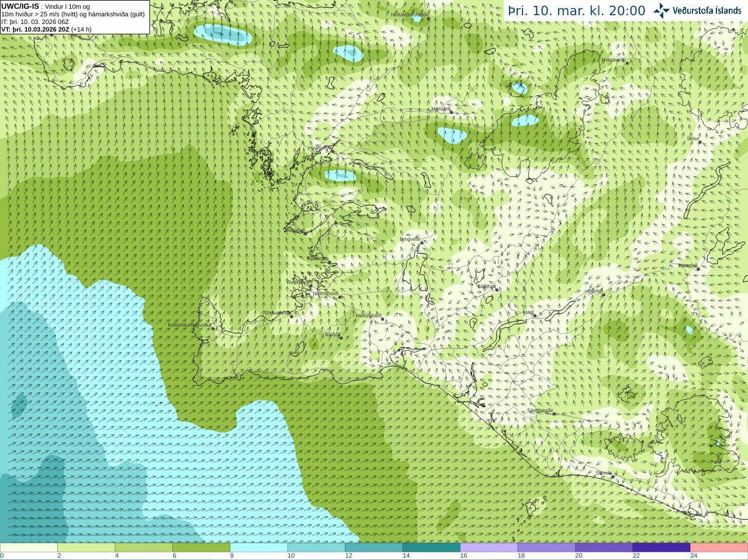748x560 pixels.
Task: Click the Holtavörðuheiði station marker
Action: point(428,18)
